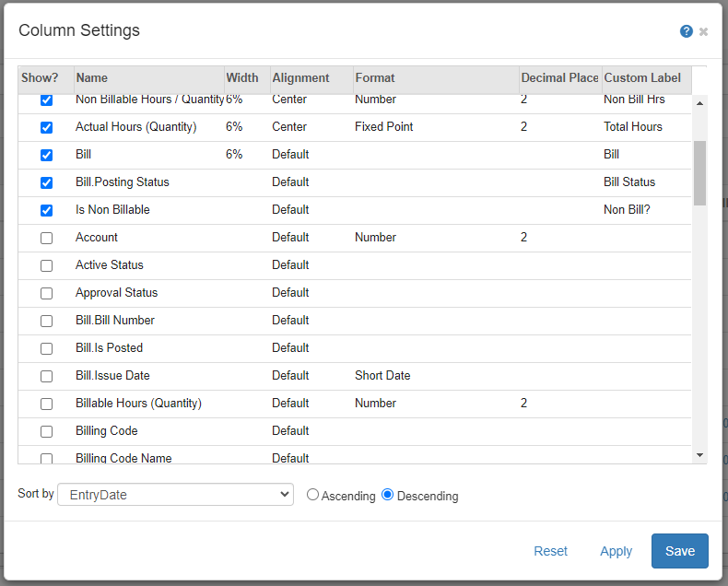Screen dimensions: 728x586
Task: Click the Number format in Account row
Action: (x=376, y=238)
